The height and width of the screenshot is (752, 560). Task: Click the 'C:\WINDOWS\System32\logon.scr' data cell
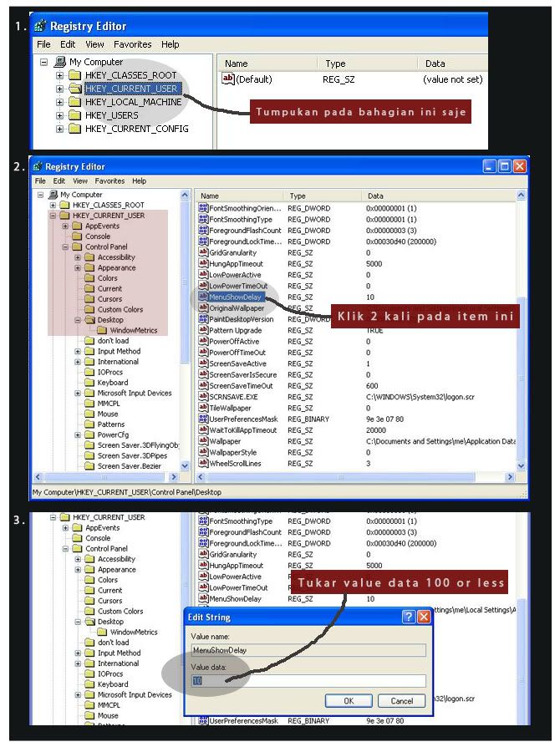tap(420, 397)
